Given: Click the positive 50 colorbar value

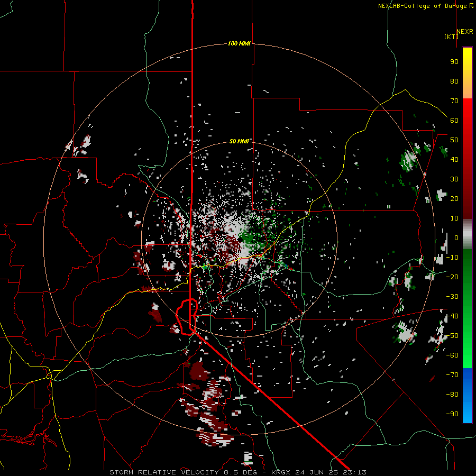Looking at the screenshot, I should [x=454, y=140].
